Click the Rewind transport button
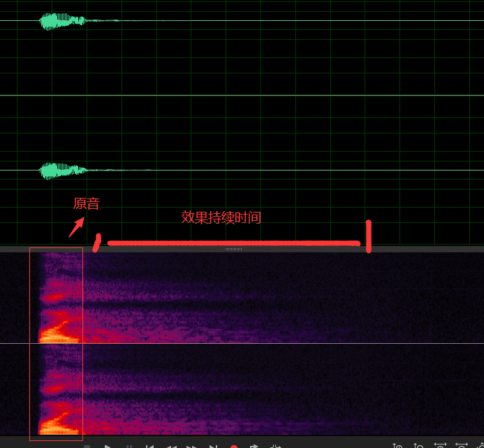Viewport: 484px width, 448px height. pos(171,447)
